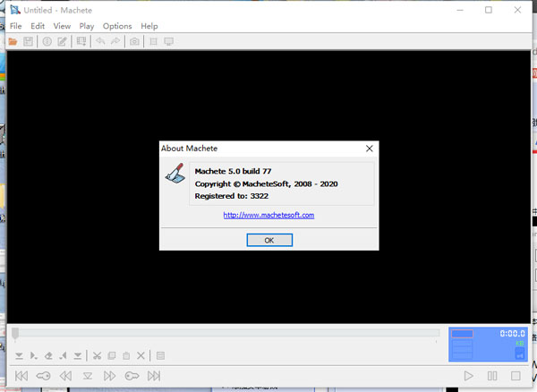The height and width of the screenshot is (392, 537).
Task: Click the down-triangle go to position icon
Action: (x=88, y=376)
